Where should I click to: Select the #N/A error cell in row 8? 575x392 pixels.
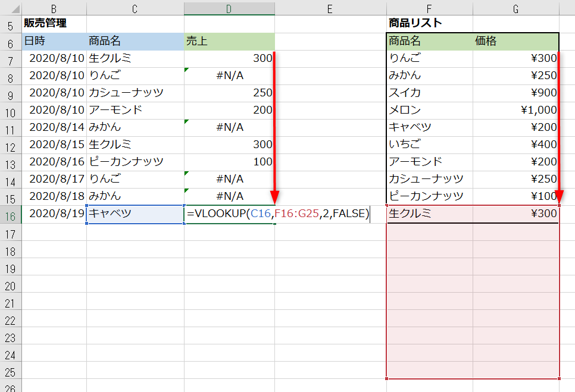click(229, 76)
